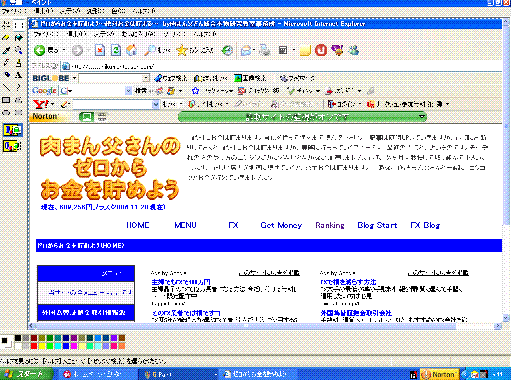Choose the Airbrush spray tool
The height and width of the screenshot is (380, 512).
6,75
